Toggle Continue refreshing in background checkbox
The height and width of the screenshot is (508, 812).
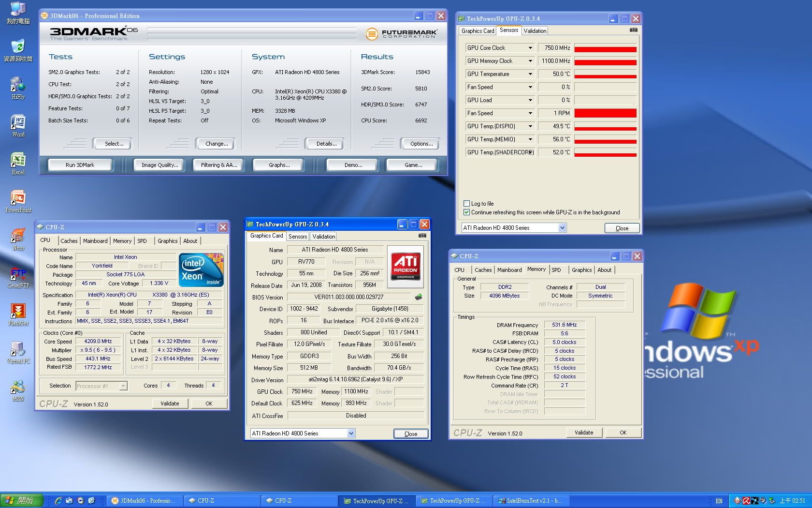coord(466,212)
